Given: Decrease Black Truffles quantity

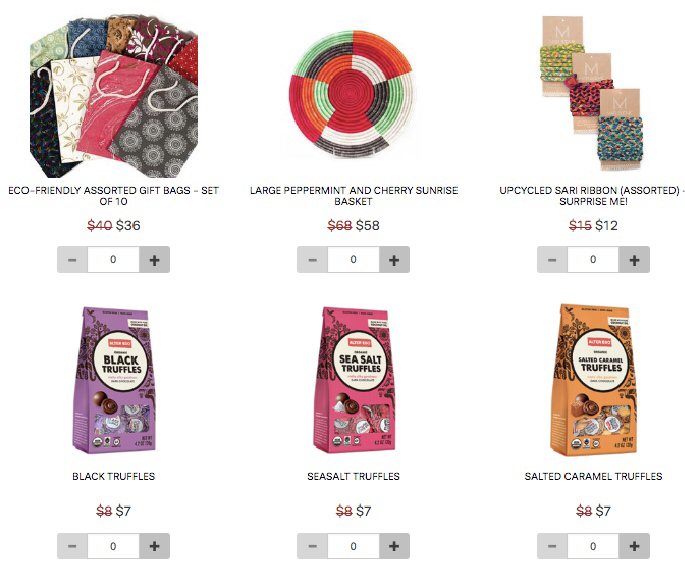Looking at the screenshot, I should (73, 546).
